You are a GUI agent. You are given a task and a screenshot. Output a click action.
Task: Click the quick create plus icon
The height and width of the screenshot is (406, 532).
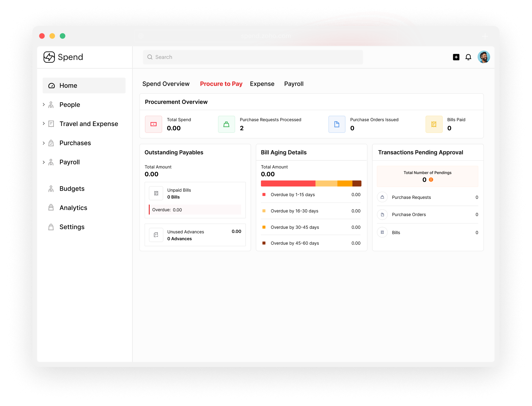[456, 57]
